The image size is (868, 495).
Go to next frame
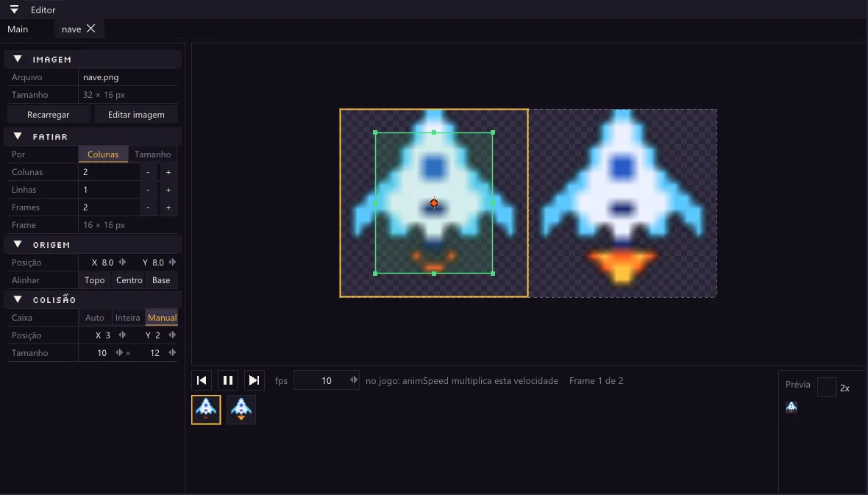(254, 380)
